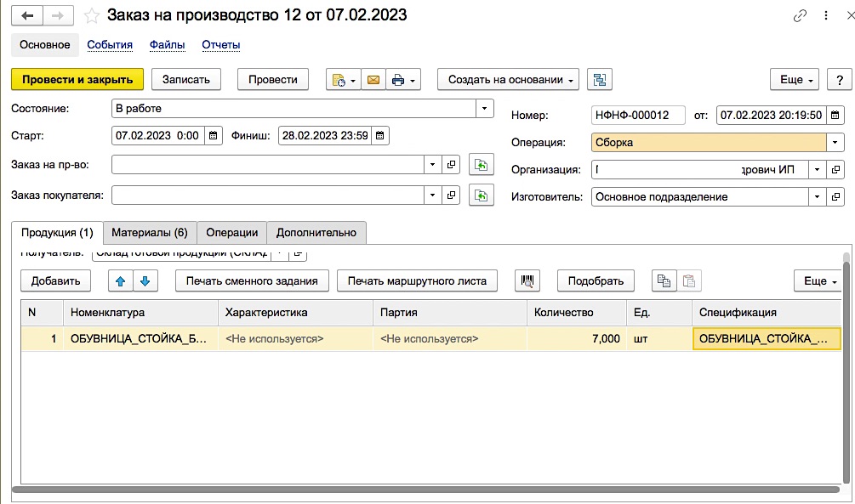Screen dimensions: 855x504
Task: Open calendar for Старт date
Action: [214, 135]
